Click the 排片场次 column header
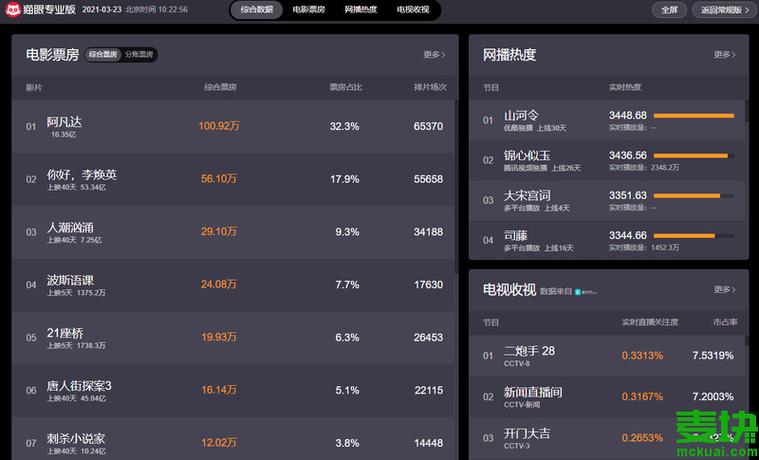The width and height of the screenshot is (759, 460). [x=430, y=87]
